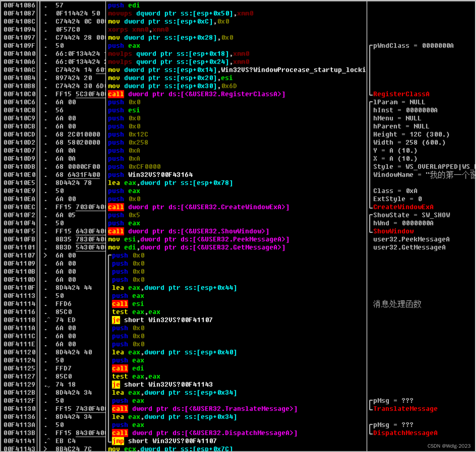The width and height of the screenshot is (476, 452).
Task: Click the TranslateMessage comment label
Action: 405,409
